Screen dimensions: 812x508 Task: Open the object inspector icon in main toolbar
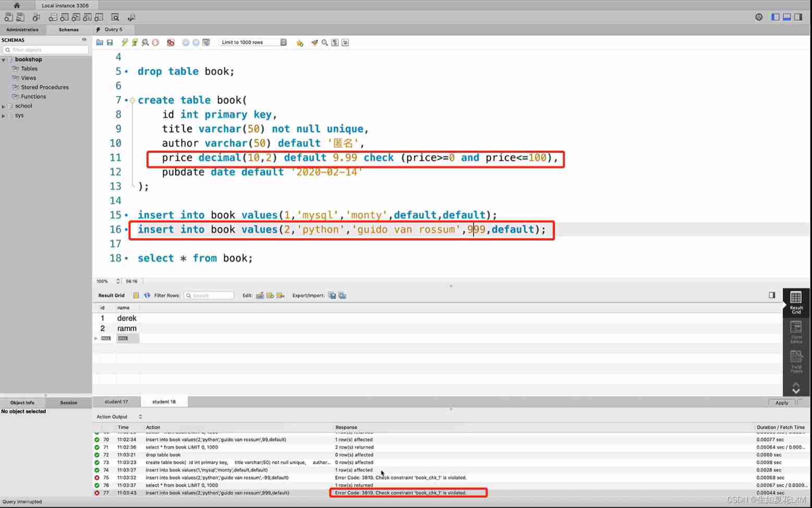[x=37, y=17]
